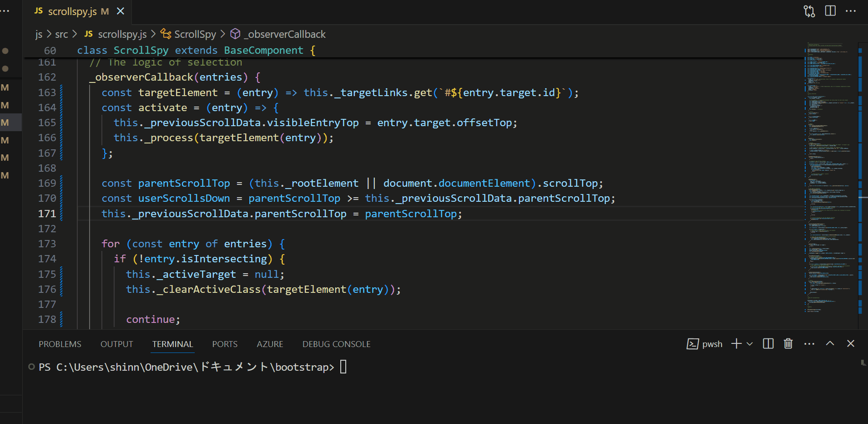Click the code minimap overview
Image resolution: width=868 pixels, height=424 pixels.
point(830,182)
